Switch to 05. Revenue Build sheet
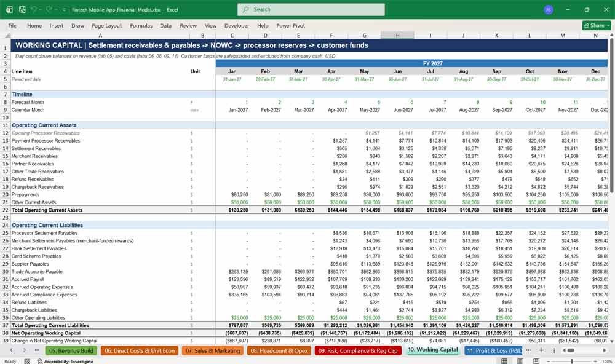 tap(71, 350)
